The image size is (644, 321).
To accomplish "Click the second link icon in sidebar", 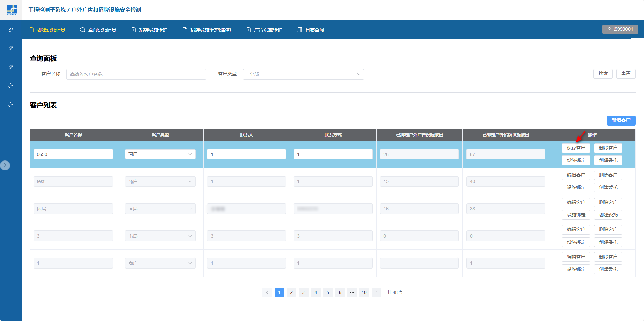I will pos(11,48).
